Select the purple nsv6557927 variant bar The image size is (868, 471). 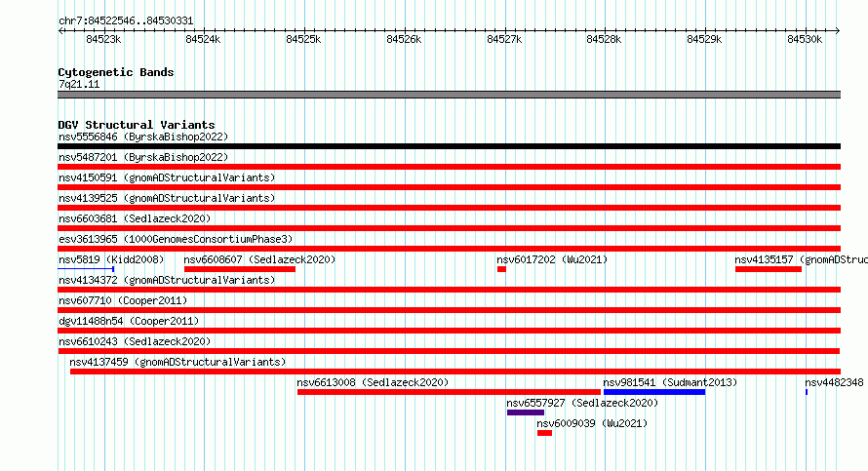click(x=526, y=412)
